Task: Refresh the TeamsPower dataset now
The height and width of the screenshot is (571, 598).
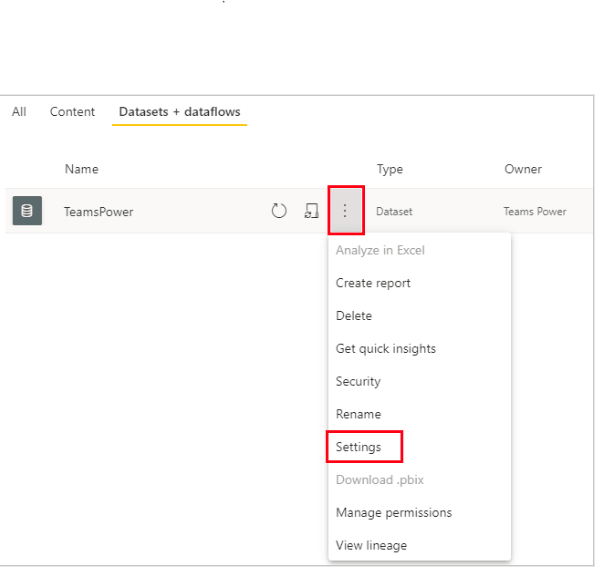Action: coord(280,211)
